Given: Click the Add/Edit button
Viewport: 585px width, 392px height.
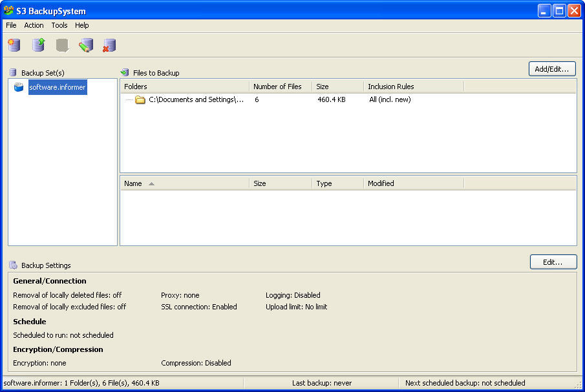Looking at the screenshot, I should coord(552,68).
